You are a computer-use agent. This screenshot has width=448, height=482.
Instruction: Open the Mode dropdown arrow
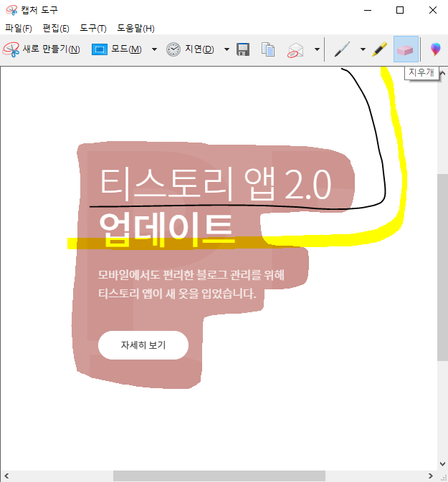[154, 49]
